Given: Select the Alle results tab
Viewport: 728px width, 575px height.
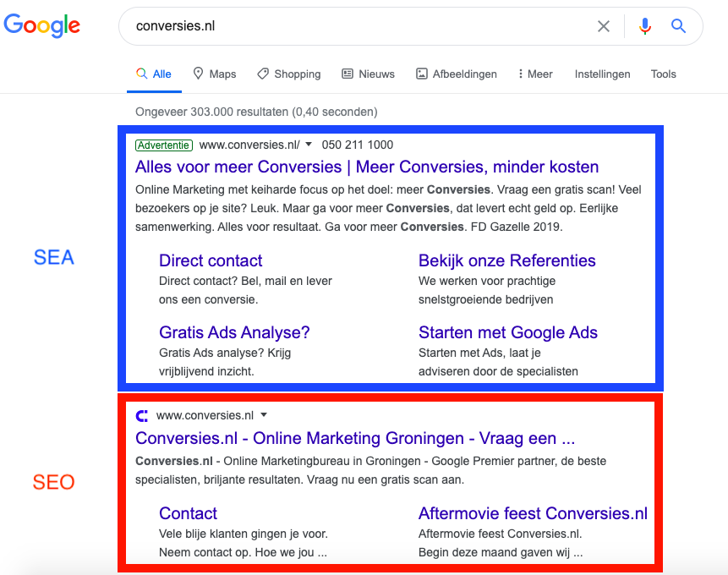Looking at the screenshot, I should point(154,74).
